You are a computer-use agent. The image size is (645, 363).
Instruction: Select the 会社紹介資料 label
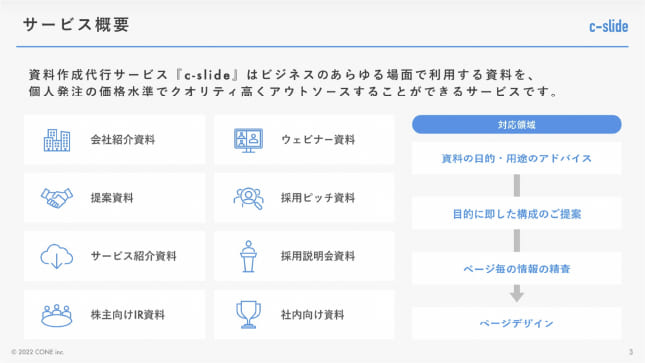123,140
